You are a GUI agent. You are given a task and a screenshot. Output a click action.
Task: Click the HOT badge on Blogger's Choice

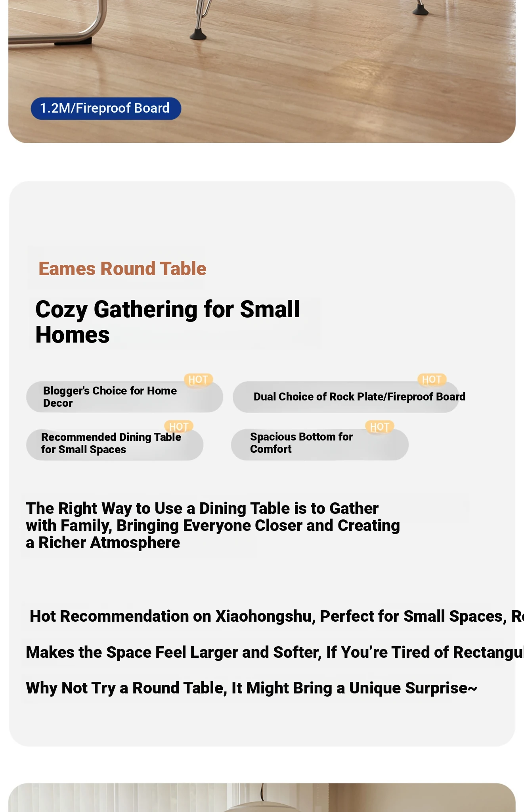[198, 379]
